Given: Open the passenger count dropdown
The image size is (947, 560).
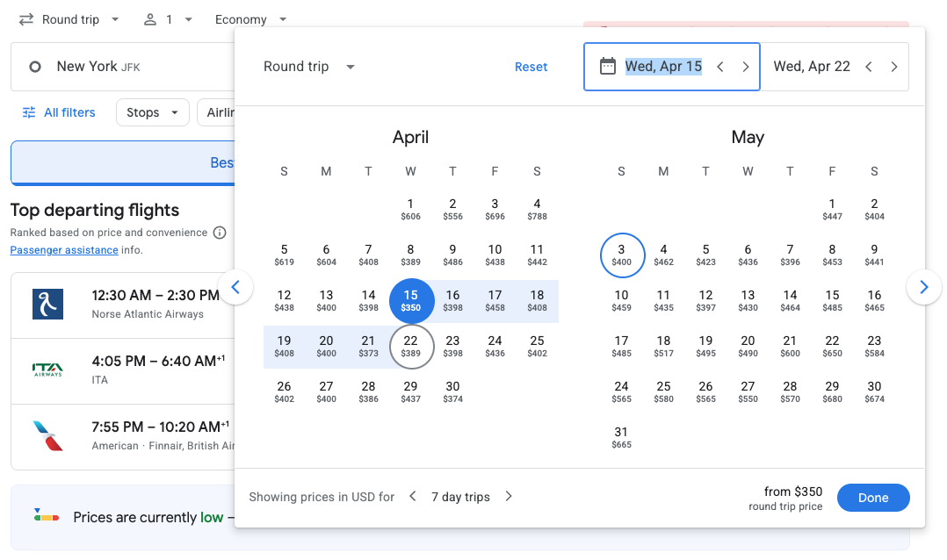Looking at the screenshot, I should 188,18.
